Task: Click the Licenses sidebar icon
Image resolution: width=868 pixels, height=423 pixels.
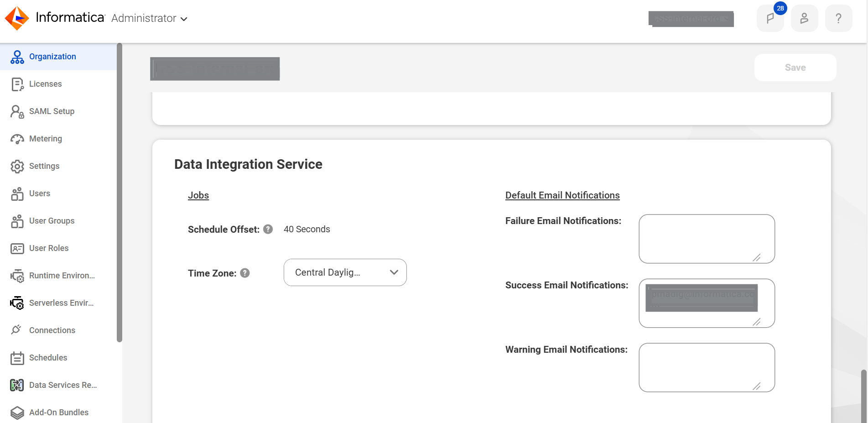Action: (x=17, y=84)
